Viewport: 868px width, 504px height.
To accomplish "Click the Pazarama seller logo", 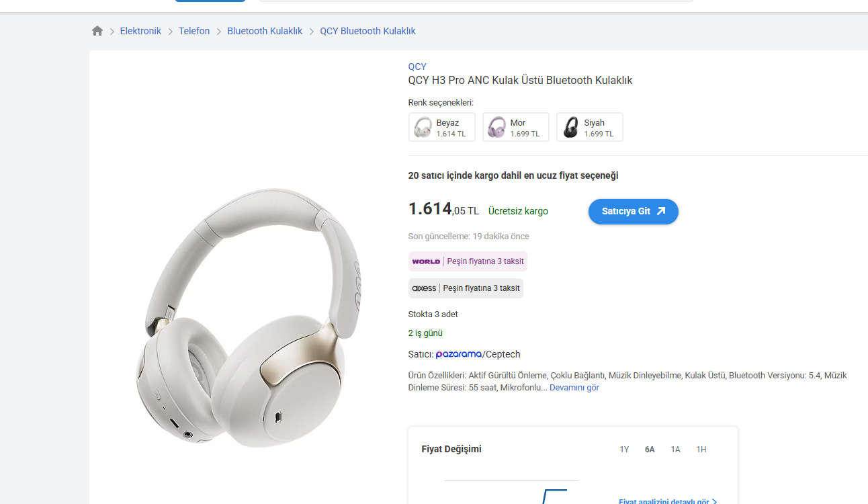I will [459, 354].
